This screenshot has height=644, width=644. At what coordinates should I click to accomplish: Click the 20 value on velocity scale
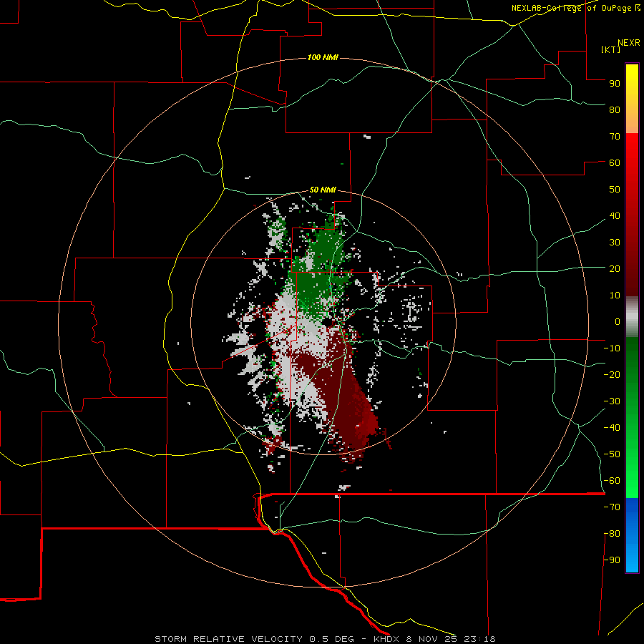click(x=615, y=268)
